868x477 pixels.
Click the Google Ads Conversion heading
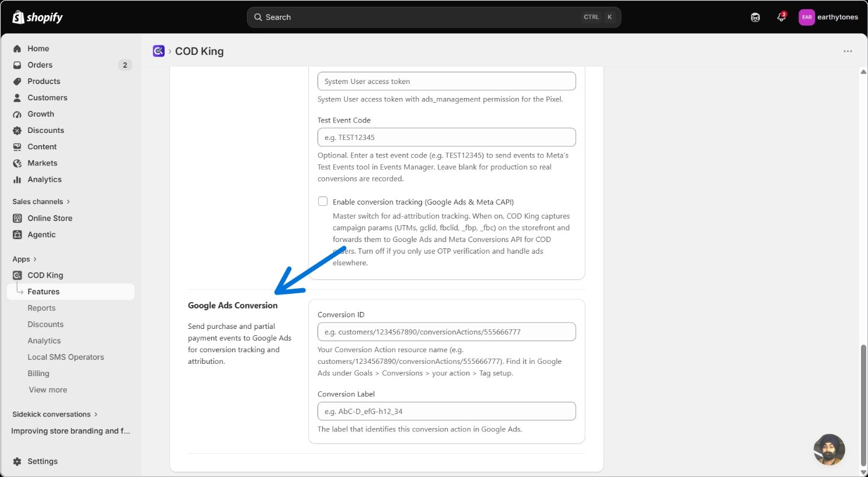point(233,306)
